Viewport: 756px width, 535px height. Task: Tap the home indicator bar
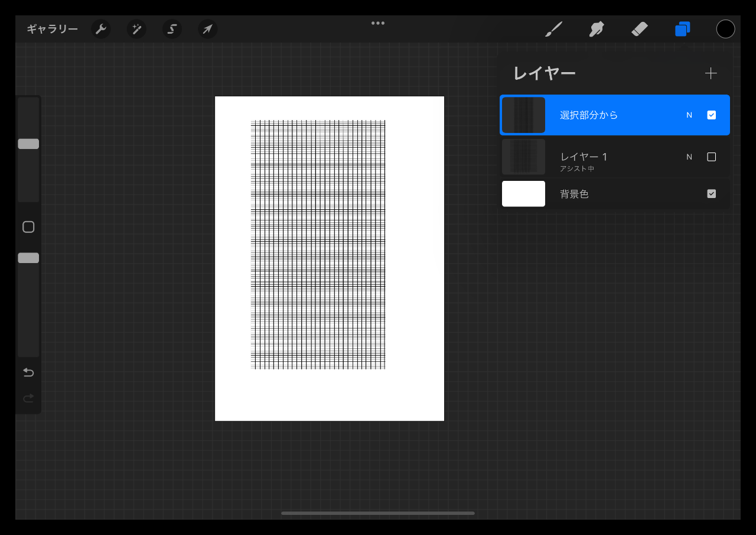point(378,513)
